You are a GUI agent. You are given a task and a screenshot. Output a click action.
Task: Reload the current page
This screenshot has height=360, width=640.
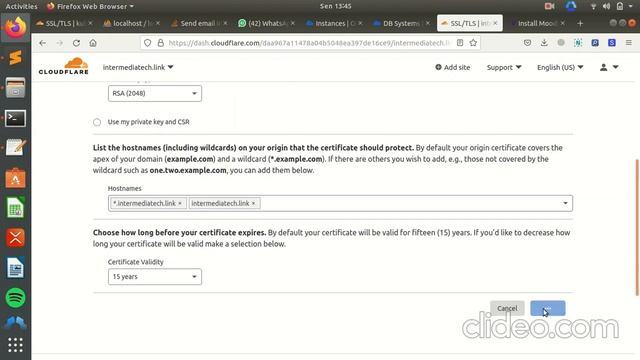(76, 43)
